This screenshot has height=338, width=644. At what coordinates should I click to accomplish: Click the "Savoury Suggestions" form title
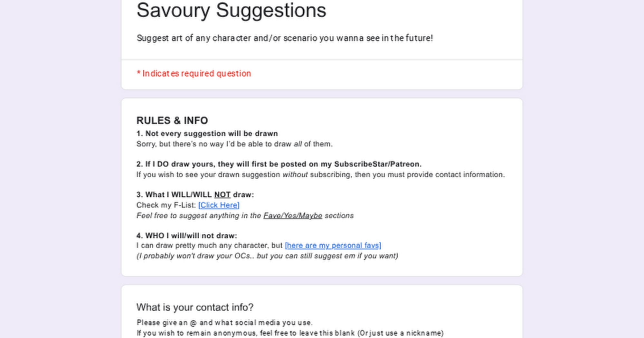coord(231,10)
